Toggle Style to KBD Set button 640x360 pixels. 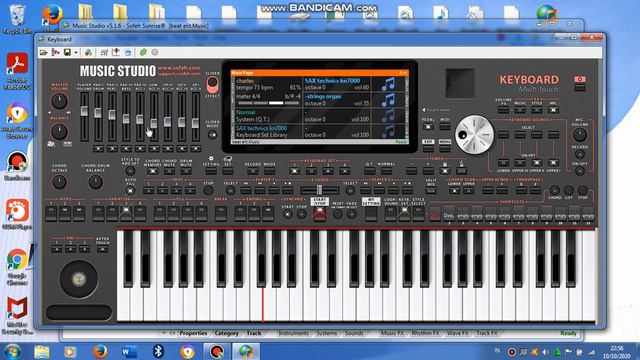click(x=130, y=171)
